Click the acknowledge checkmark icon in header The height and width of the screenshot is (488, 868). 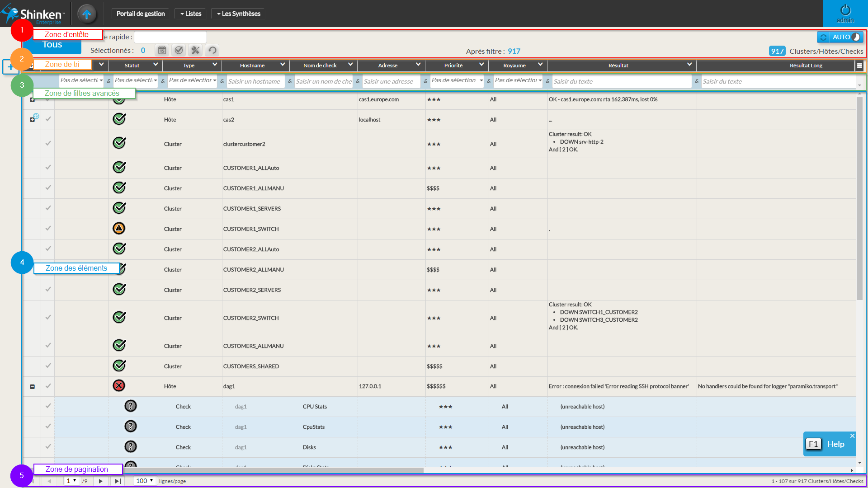(x=179, y=50)
